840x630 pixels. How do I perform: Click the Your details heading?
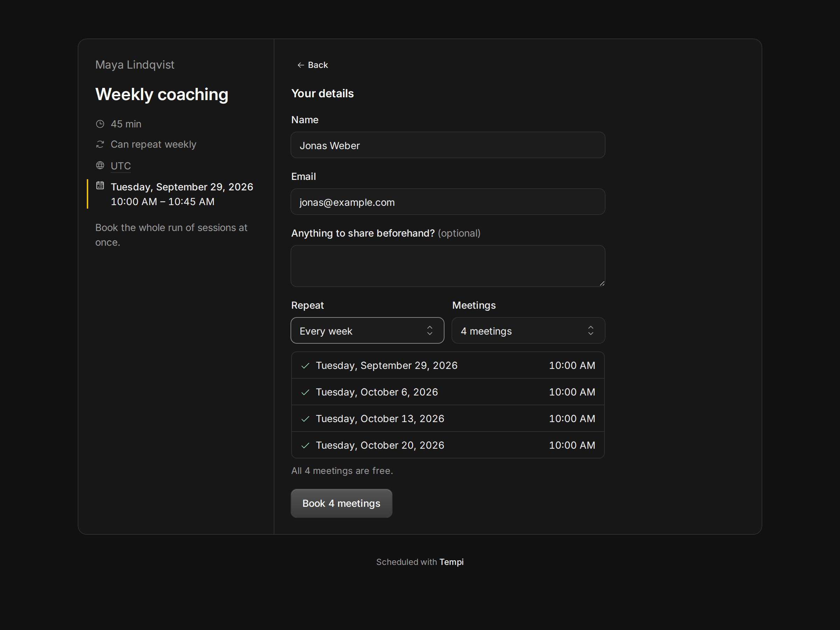(x=322, y=93)
